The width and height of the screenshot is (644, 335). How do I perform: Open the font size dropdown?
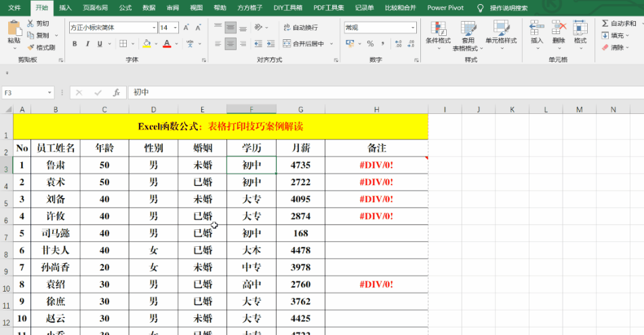pos(176,28)
